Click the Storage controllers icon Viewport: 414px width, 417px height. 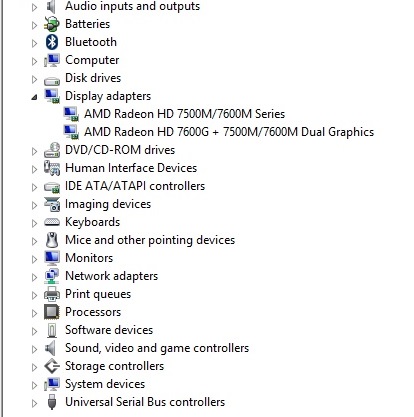[52, 366]
